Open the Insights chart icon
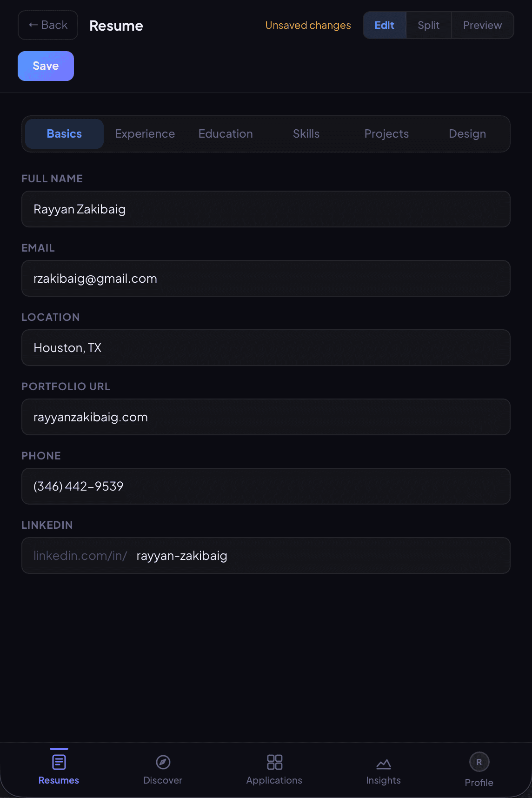Viewport: 532px width, 798px height. (383, 764)
